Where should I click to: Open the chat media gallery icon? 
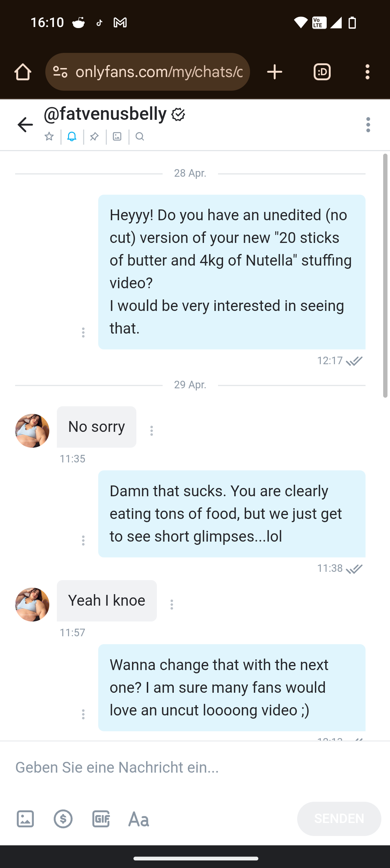[117, 136]
